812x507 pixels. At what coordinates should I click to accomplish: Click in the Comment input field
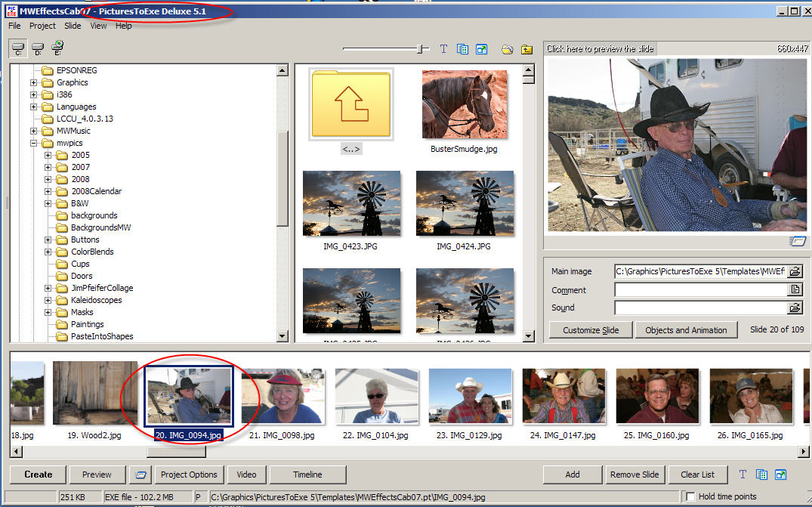701,289
